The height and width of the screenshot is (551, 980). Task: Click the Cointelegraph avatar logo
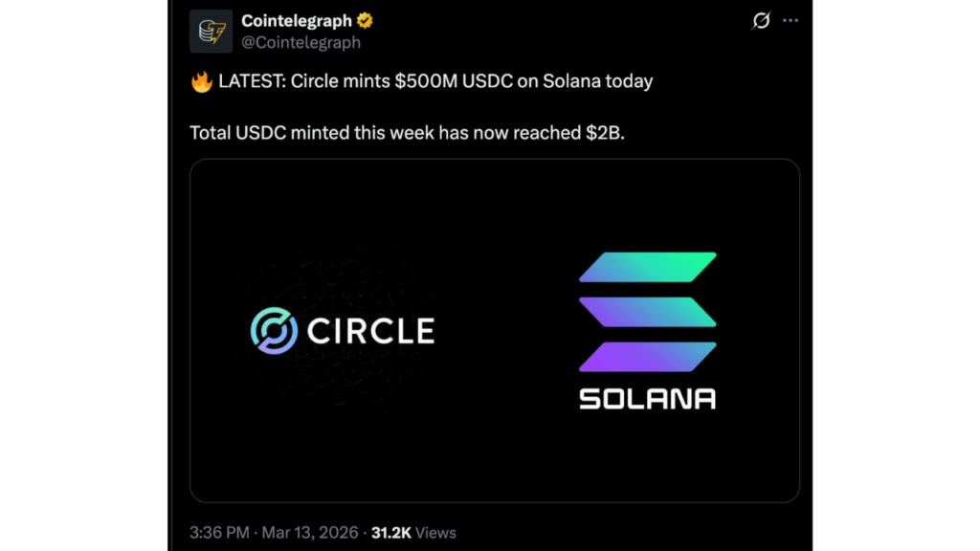[x=211, y=31]
